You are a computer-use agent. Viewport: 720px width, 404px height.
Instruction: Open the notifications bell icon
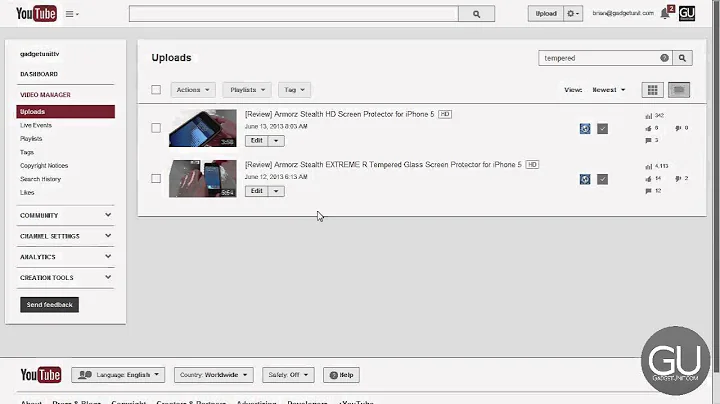664,14
